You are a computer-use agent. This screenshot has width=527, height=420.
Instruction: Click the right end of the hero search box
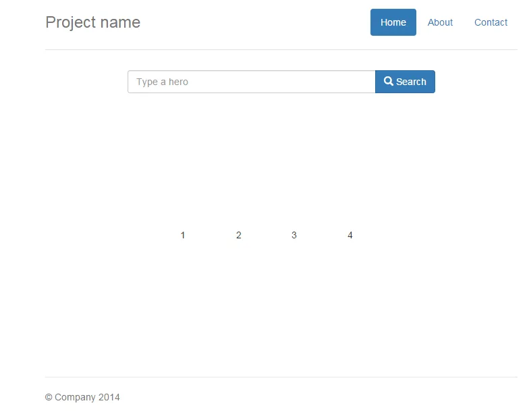364,82
